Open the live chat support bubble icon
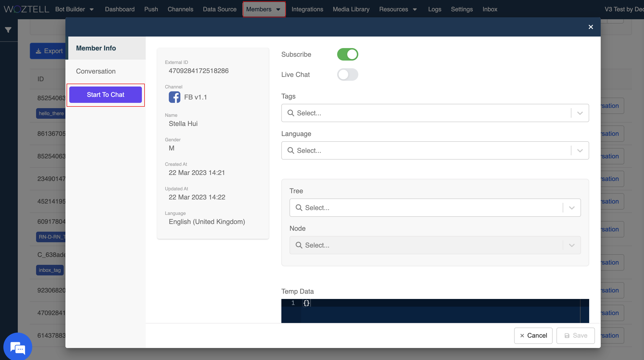The height and width of the screenshot is (360, 644). click(18, 348)
